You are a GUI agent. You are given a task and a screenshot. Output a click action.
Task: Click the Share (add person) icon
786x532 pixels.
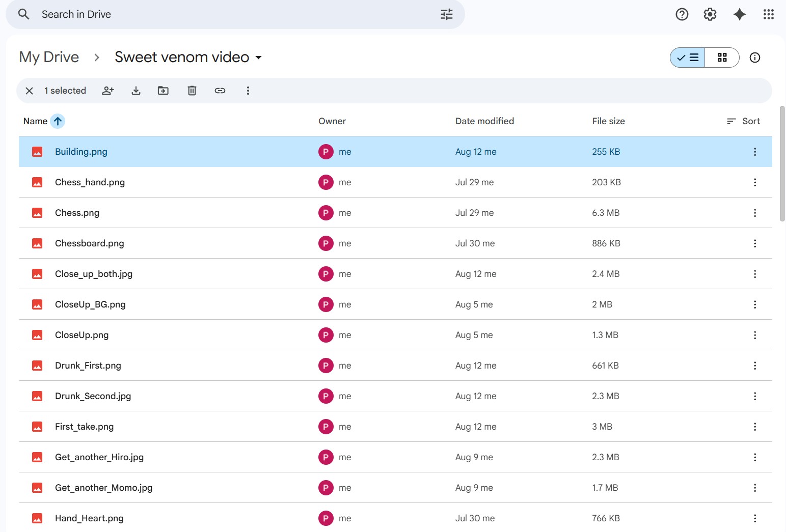pyautogui.click(x=108, y=91)
